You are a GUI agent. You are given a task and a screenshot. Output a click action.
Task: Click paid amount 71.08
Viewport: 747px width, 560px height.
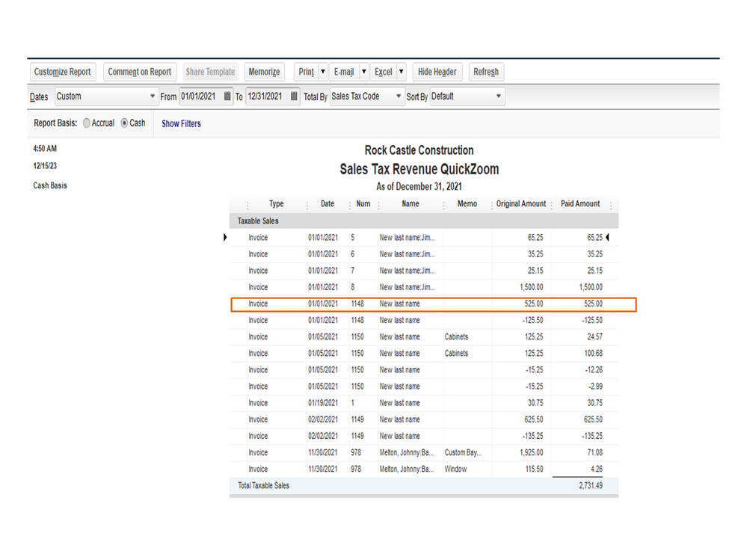click(x=594, y=452)
